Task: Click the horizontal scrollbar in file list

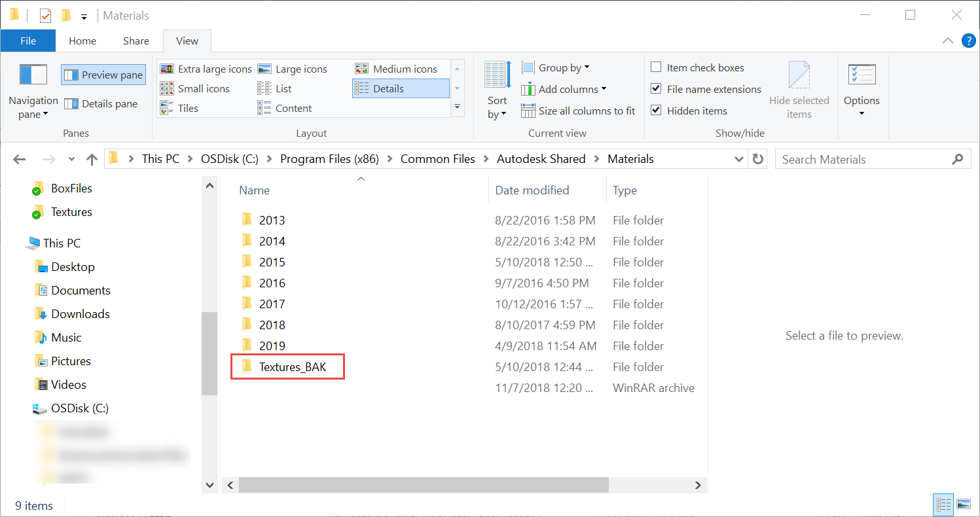Action: click(424, 485)
